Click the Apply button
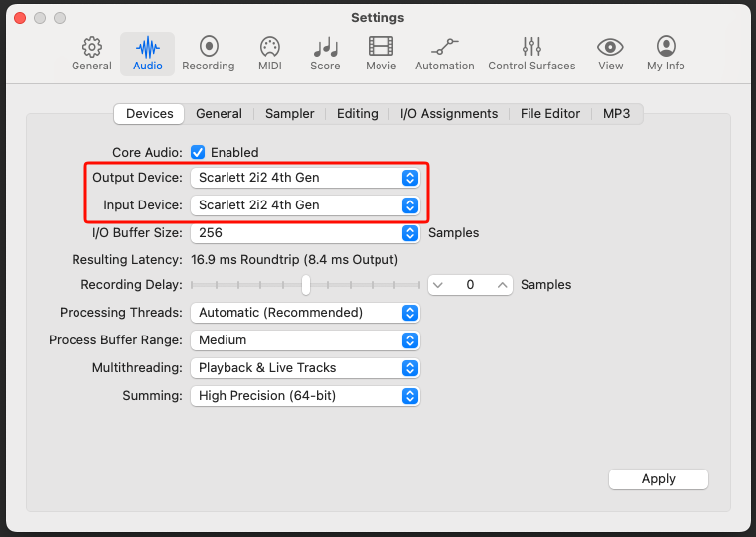The height and width of the screenshot is (537, 756). click(658, 479)
